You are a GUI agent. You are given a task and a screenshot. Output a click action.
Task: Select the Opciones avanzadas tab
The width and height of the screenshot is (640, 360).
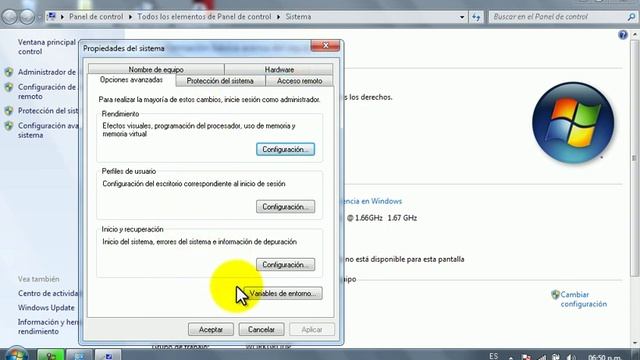point(131,80)
